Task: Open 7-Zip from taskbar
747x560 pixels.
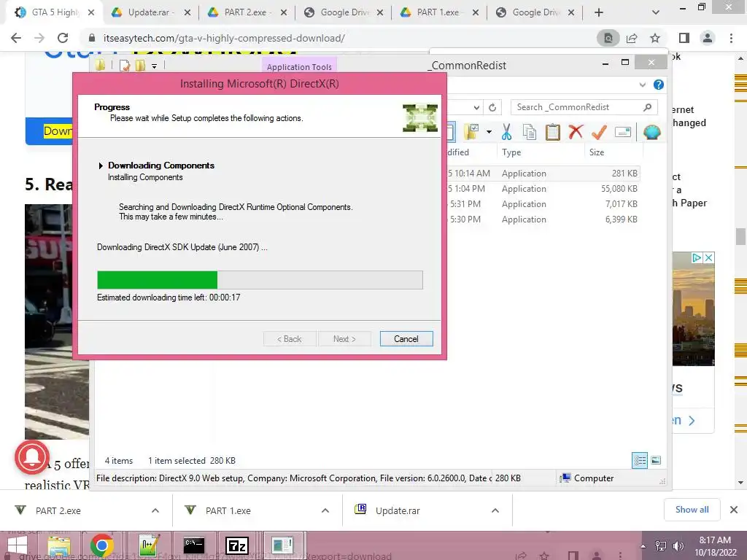Action: (237, 546)
